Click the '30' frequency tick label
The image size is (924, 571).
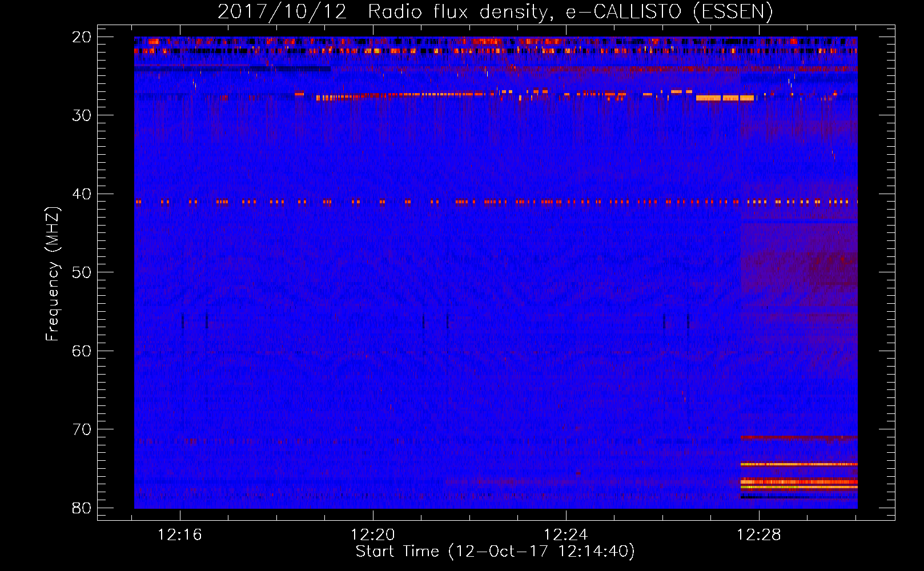tap(82, 115)
